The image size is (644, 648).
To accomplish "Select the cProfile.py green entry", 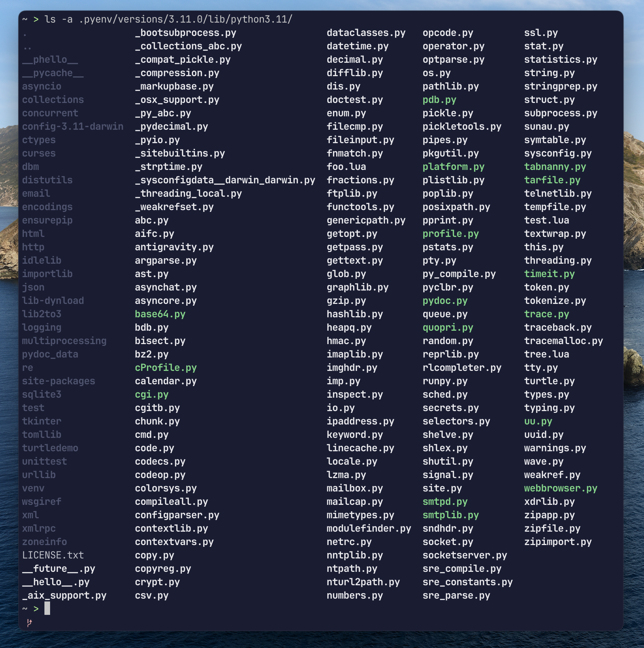I will pos(166,368).
